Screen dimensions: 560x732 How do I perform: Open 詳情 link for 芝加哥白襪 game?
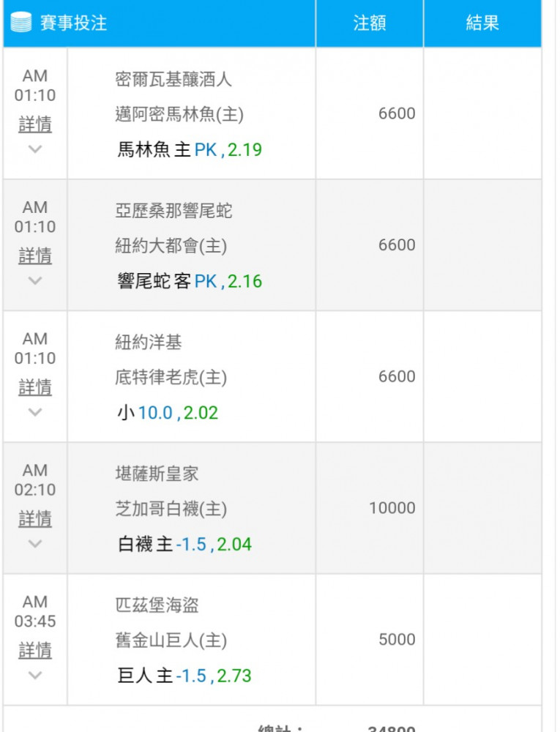(x=35, y=519)
